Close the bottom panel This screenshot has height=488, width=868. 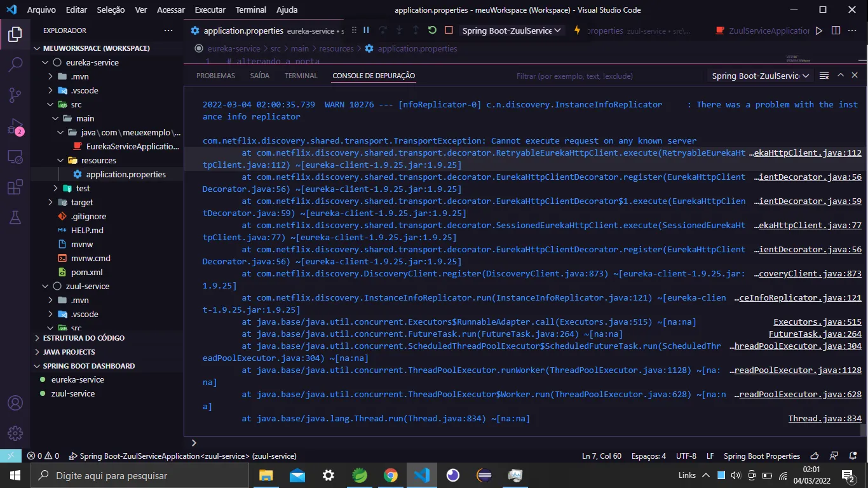click(x=855, y=76)
